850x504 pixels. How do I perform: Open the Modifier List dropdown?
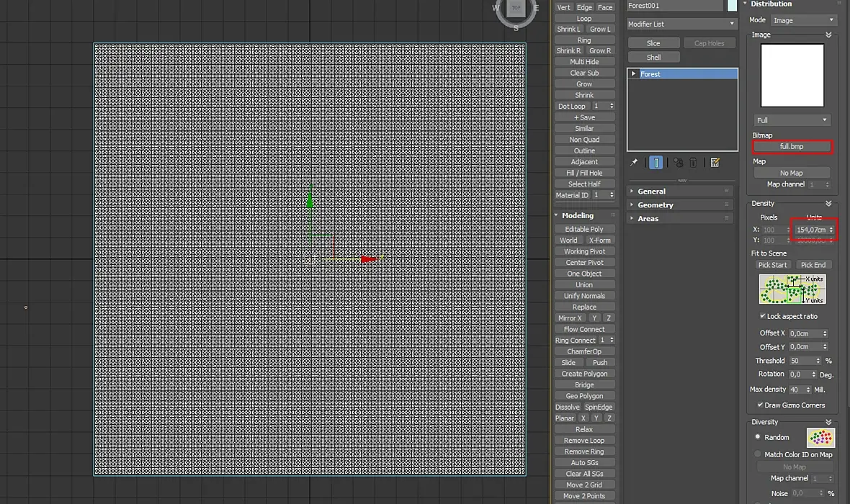pyautogui.click(x=681, y=24)
